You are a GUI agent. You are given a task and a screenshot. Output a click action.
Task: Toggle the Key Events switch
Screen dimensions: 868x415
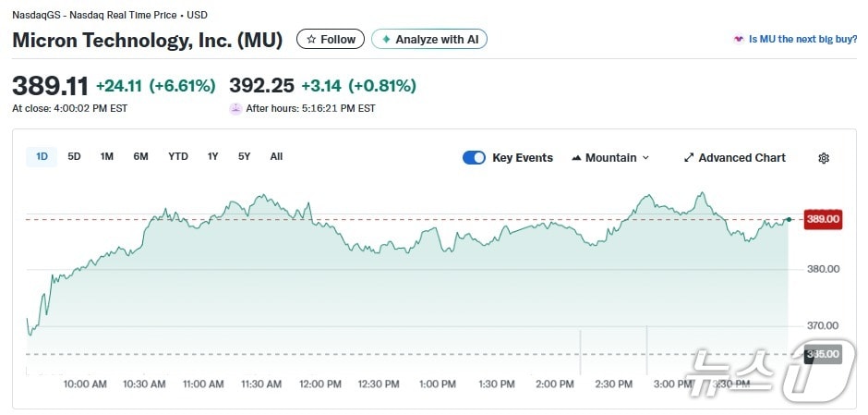pyautogui.click(x=474, y=158)
